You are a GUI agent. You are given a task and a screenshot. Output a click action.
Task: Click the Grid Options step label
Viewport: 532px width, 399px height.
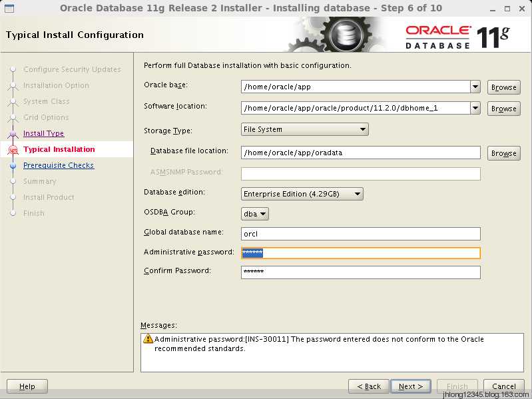(x=46, y=117)
